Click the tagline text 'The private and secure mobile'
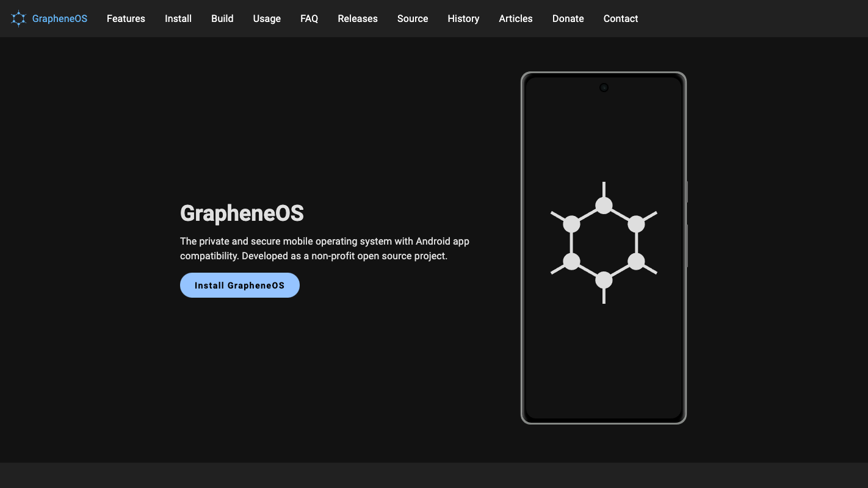The image size is (868, 488). [x=247, y=241]
